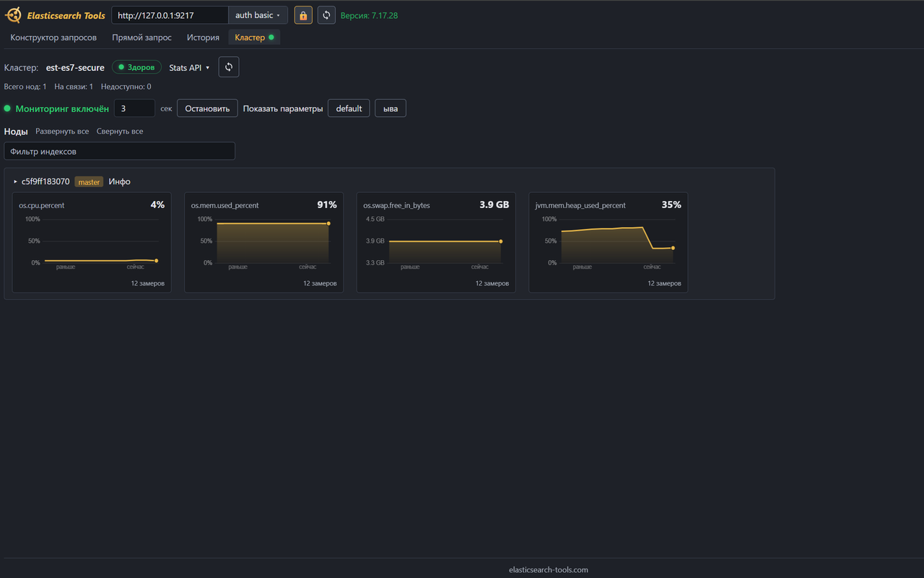
Task: Click the os.swap.free_in_bytes chart
Action: [436, 242]
